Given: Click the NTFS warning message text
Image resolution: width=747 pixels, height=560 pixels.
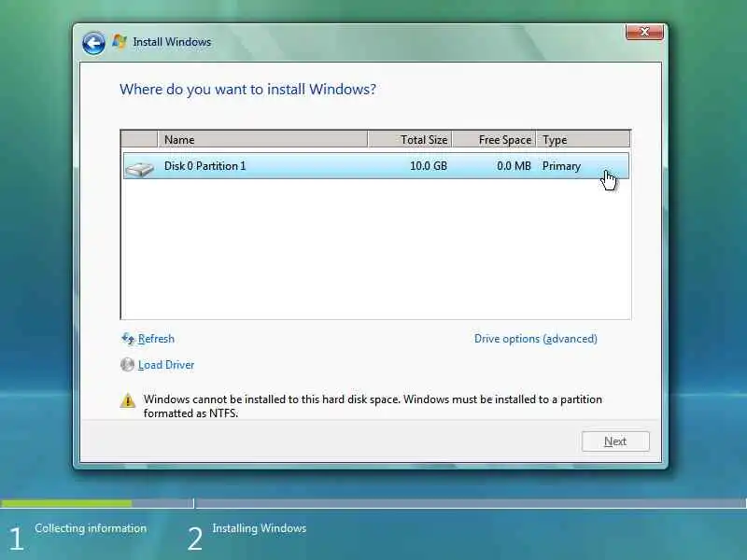Looking at the screenshot, I should pos(373,406).
